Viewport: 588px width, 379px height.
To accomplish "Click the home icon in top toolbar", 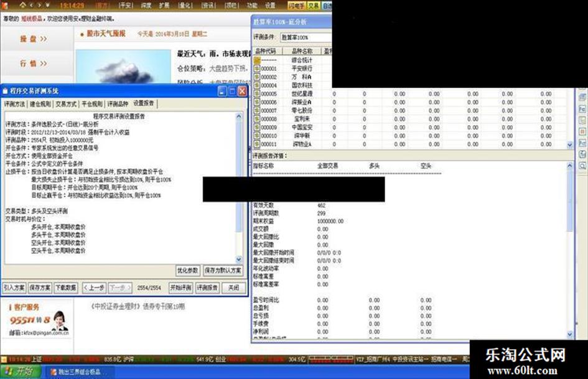I will [x=22, y=5].
